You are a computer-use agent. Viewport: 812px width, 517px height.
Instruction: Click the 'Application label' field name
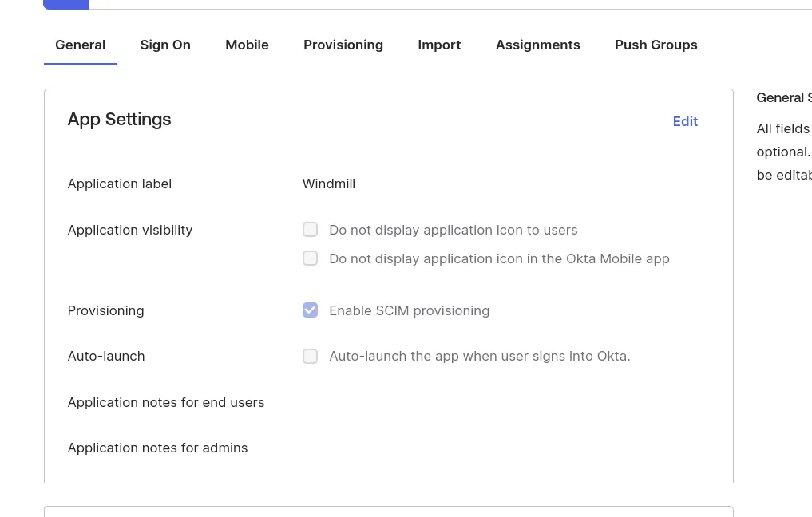(x=119, y=184)
